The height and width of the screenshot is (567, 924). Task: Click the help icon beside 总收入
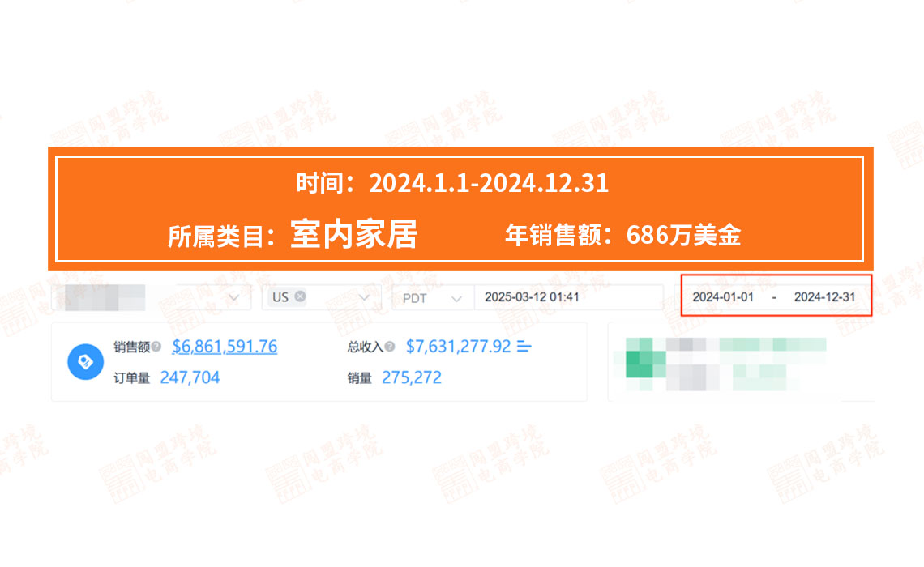(x=390, y=347)
